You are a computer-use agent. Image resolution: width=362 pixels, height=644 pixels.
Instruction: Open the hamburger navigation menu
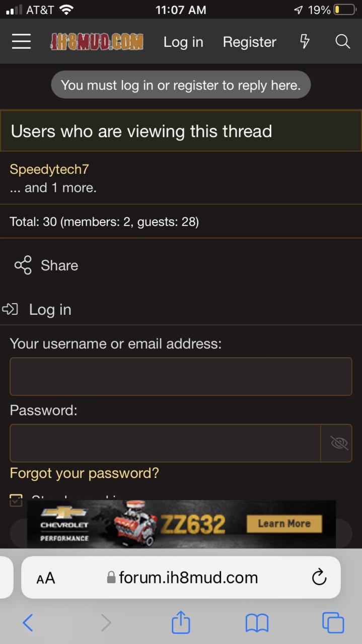[21, 42]
